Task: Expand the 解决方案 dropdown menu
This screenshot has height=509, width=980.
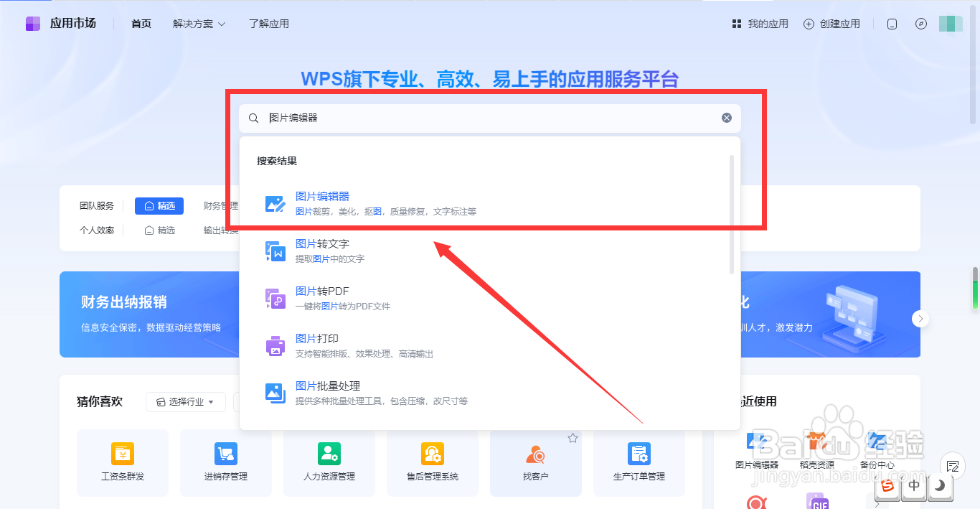Action: (x=199, y=24)
